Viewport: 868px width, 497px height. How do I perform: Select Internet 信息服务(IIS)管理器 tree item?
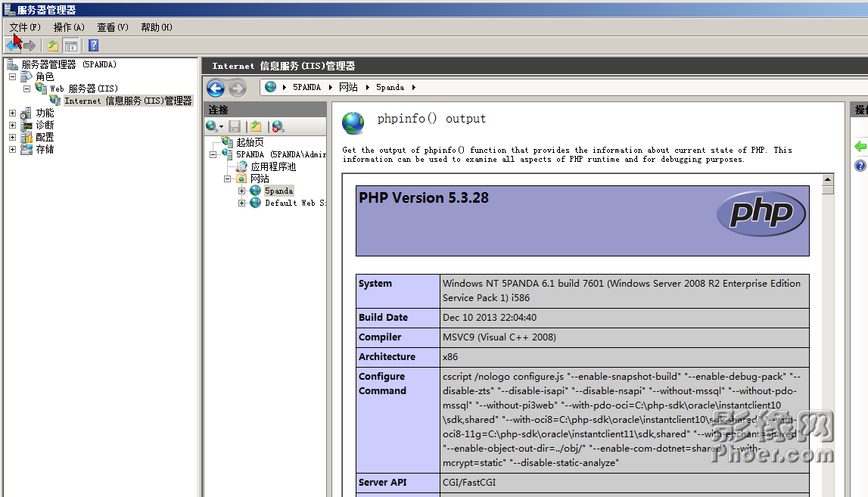[128, 101]
